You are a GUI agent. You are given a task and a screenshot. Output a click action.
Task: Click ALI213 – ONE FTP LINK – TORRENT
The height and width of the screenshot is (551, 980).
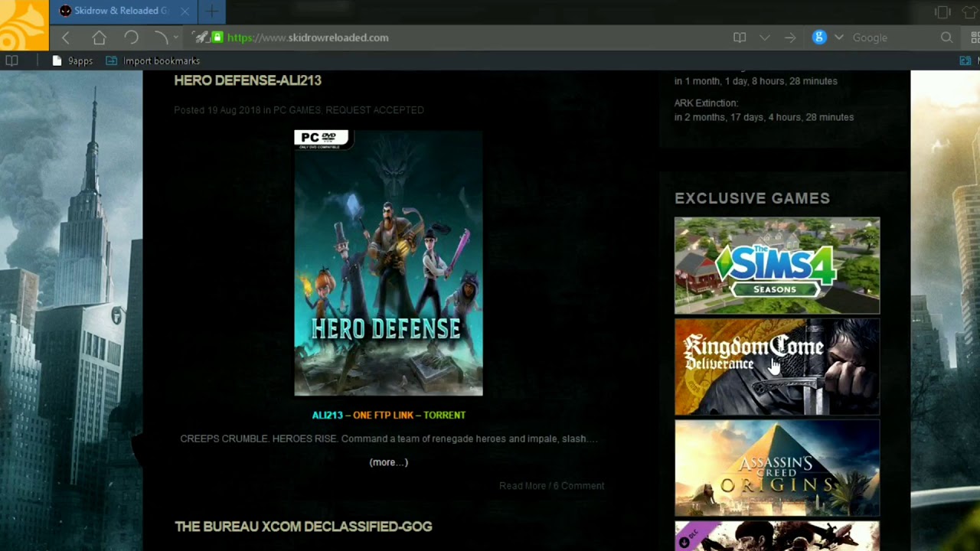(x=388, y=415)
